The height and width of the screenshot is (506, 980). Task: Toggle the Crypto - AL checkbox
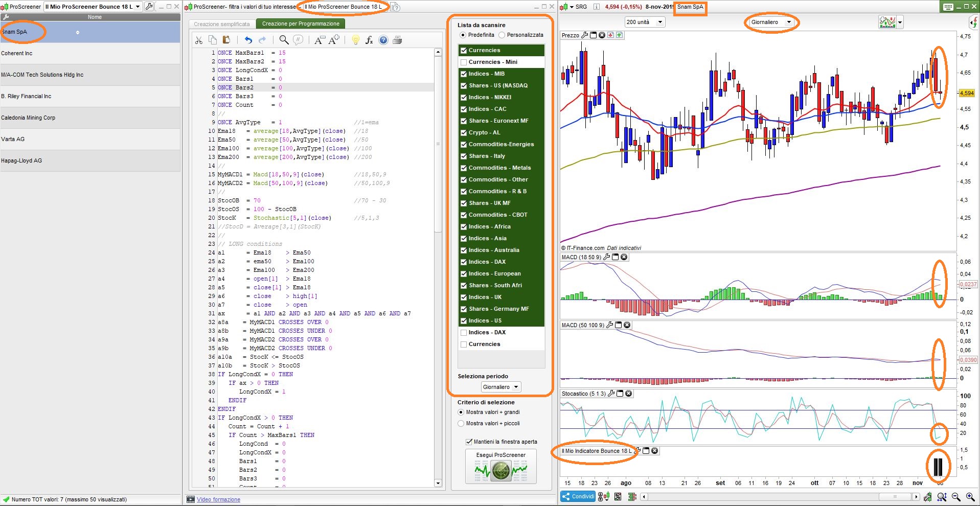464,132
